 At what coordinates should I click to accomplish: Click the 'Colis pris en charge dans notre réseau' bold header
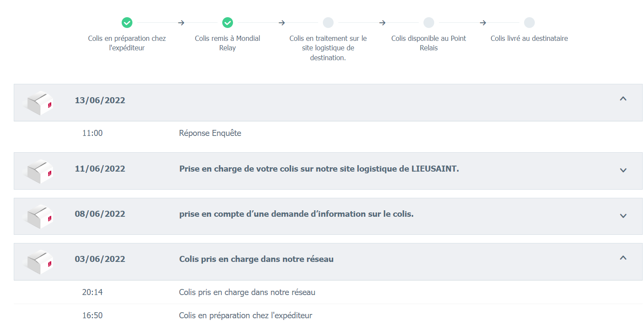256,259
